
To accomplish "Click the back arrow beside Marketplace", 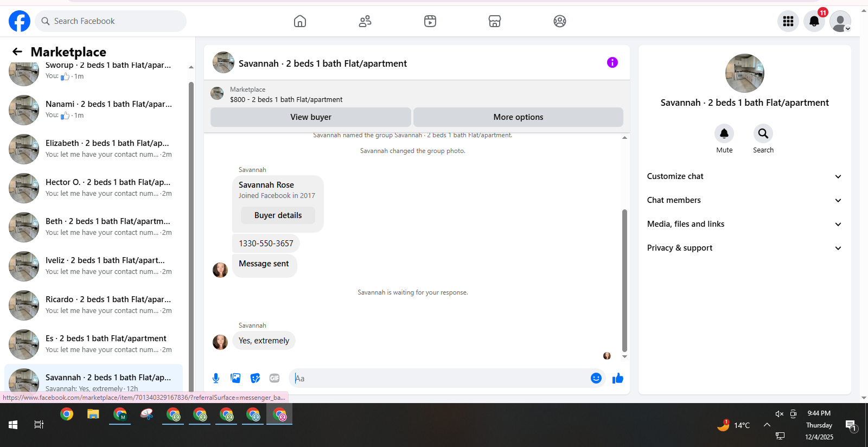I will (17, 52).
